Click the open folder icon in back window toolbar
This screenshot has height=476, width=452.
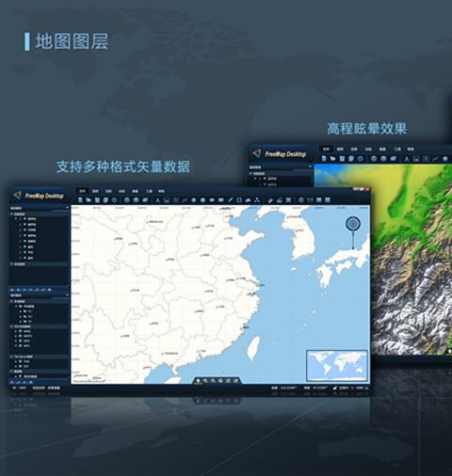[x=332, y=159]
